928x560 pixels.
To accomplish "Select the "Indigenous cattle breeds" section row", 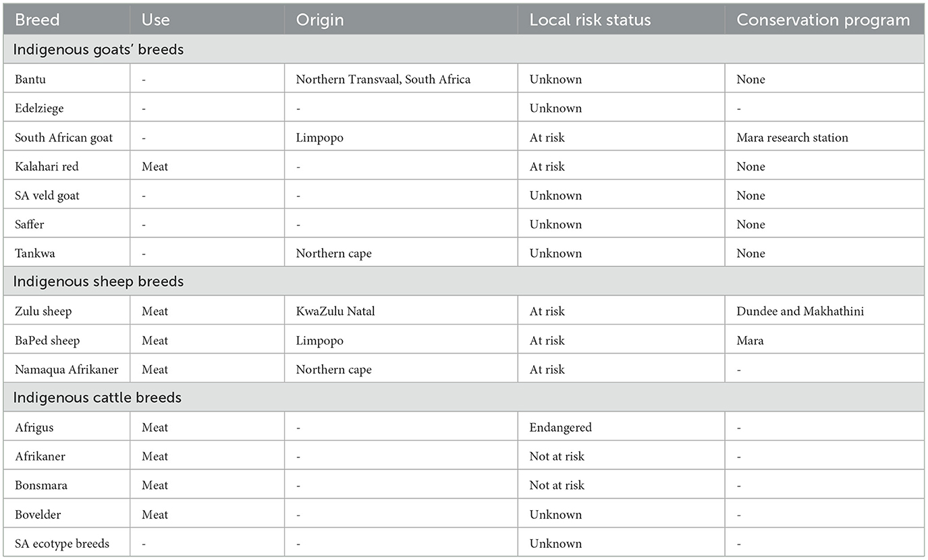I will (464, 397).
